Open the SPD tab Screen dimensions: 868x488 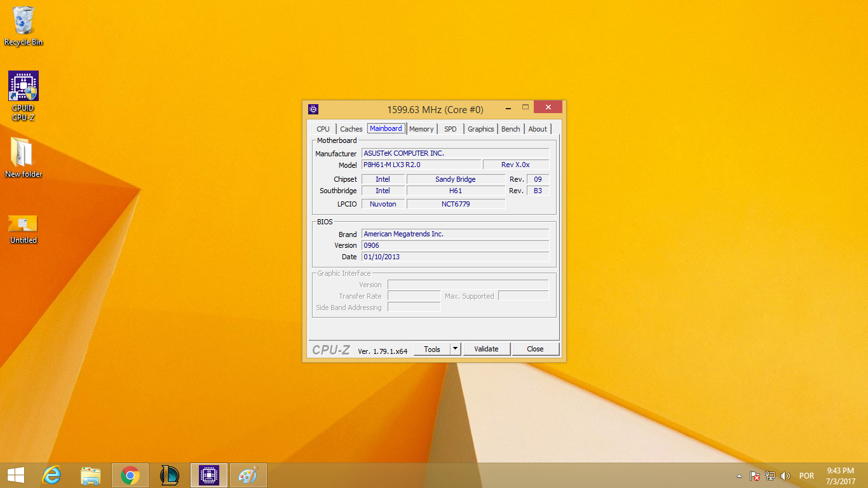point(451,129)
